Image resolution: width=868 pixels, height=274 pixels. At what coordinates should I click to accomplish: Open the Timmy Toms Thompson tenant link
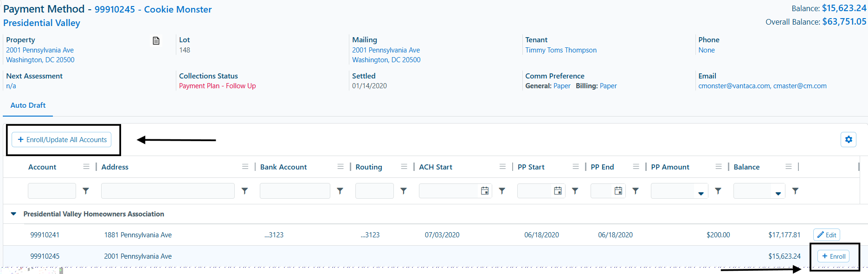[x=560, y=50]
